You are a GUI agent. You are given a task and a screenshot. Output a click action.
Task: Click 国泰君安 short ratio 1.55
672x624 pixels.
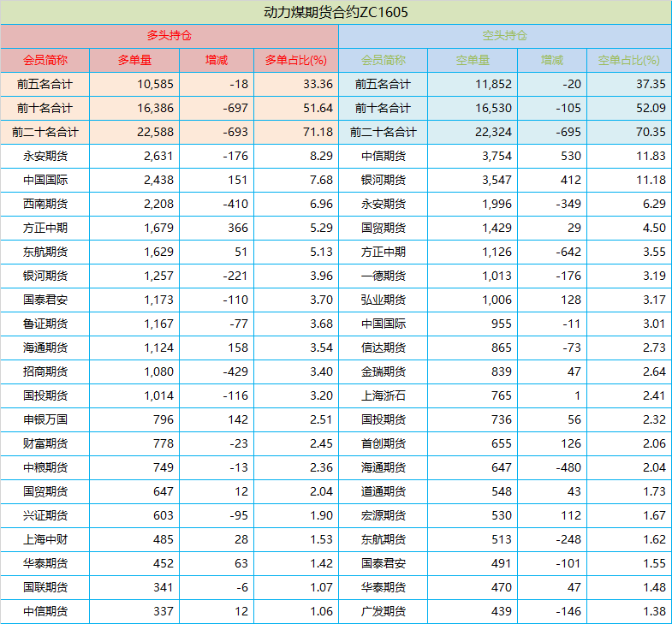(x=654, y=563)
